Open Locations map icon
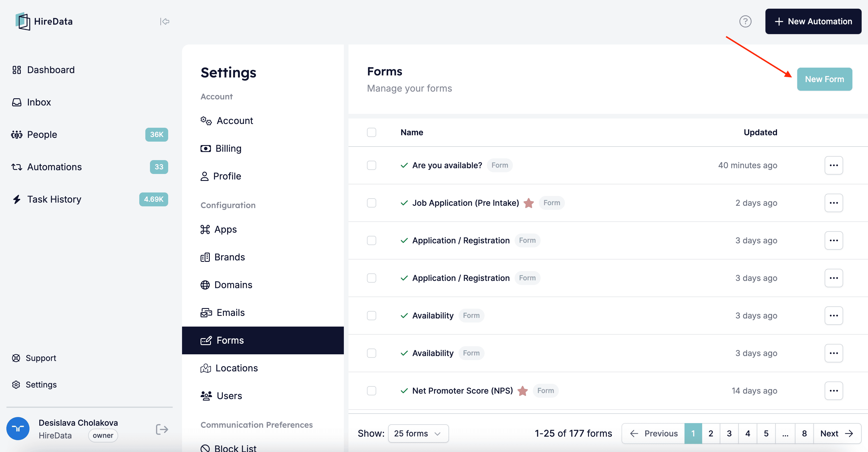868x452 pixels. (205, 368)
